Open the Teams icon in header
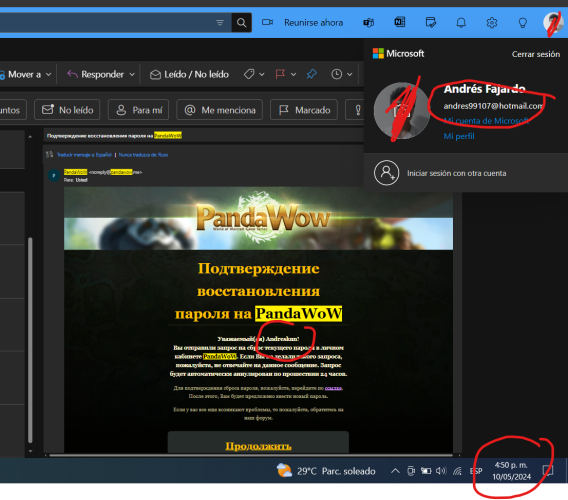The height and width of the screenshot is (500, 568). click(369, 23)
